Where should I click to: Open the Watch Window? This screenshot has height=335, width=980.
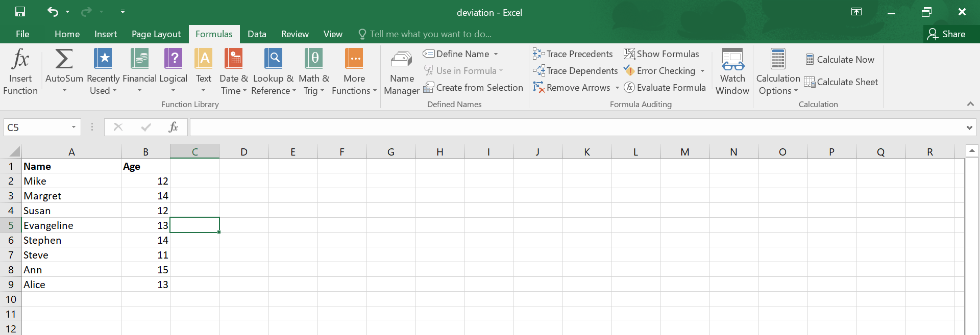[732, 72]
